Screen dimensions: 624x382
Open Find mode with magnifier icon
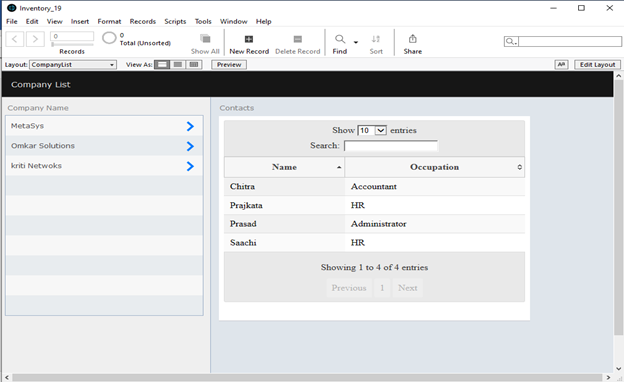pyautogui.click(x=340, y=39)
